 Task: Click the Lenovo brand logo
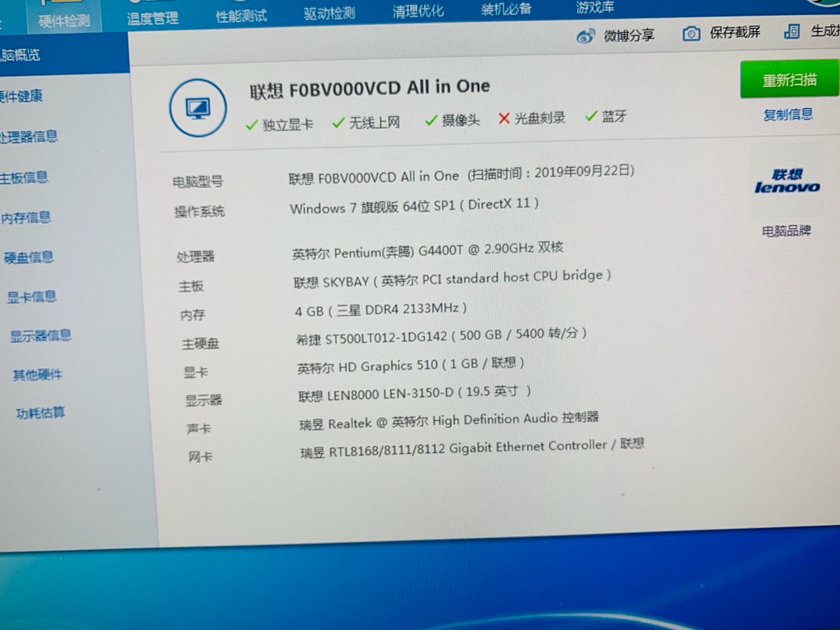tap(787, 181)
